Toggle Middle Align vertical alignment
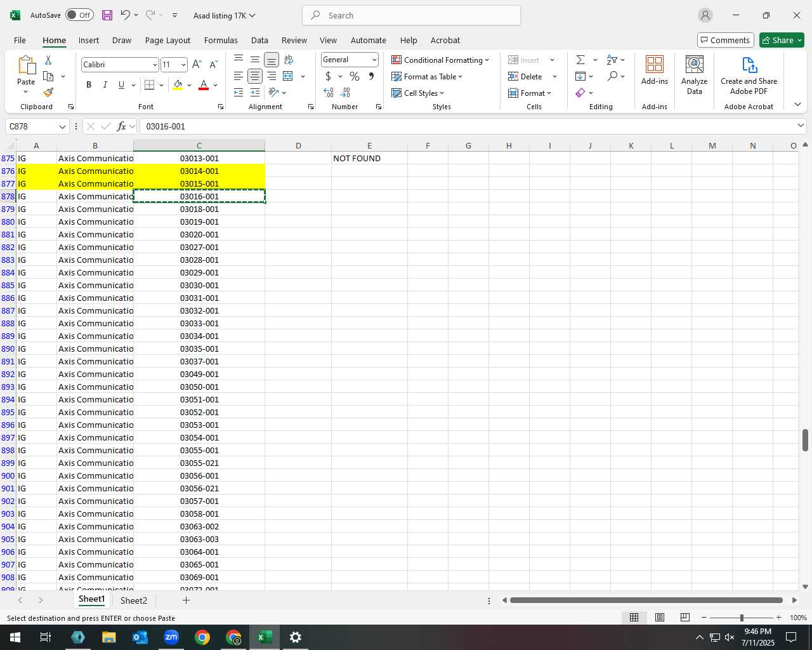Image resolution: width=812 pixels, height=650 pixels. (255, 60)
